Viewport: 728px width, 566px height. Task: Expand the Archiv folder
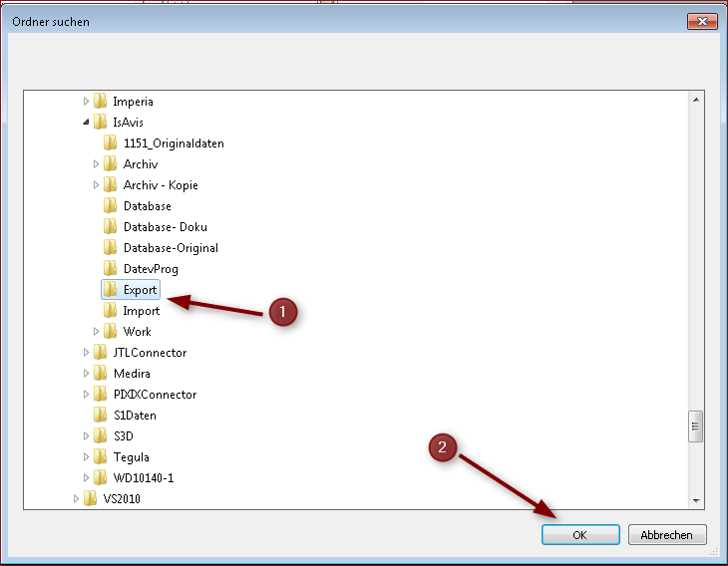coord(97,164)
